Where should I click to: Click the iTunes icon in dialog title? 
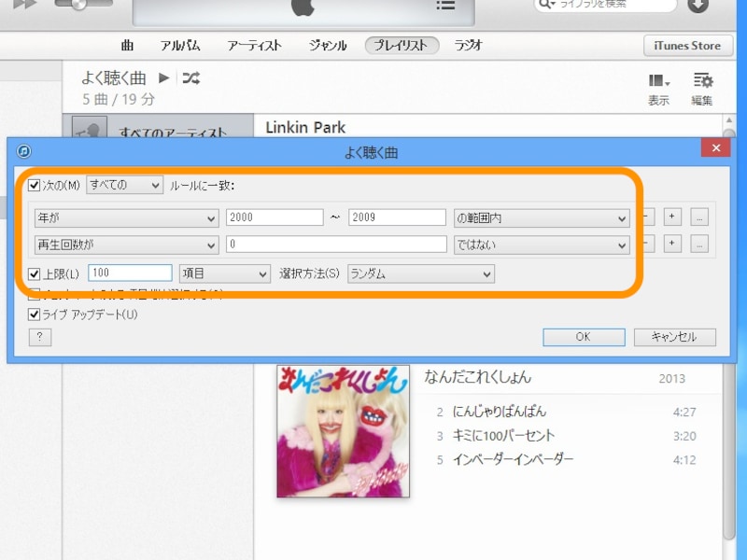tap(24, 151)
